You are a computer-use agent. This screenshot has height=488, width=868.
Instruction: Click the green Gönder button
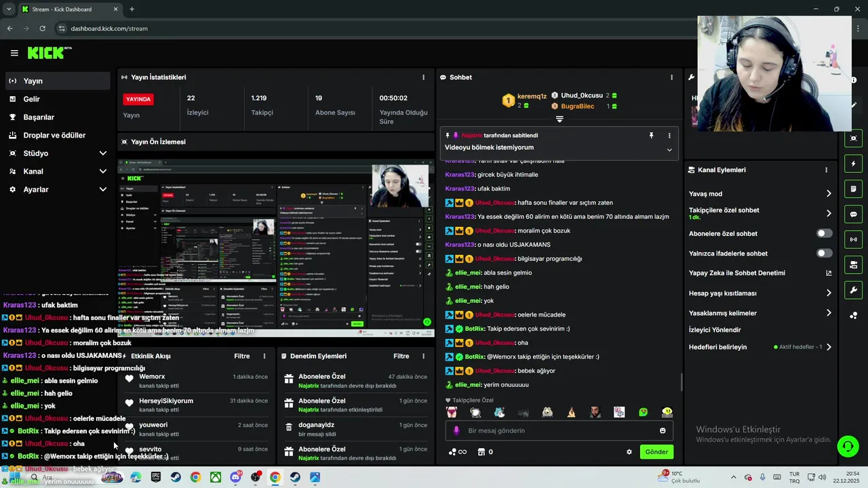point(656,452)
